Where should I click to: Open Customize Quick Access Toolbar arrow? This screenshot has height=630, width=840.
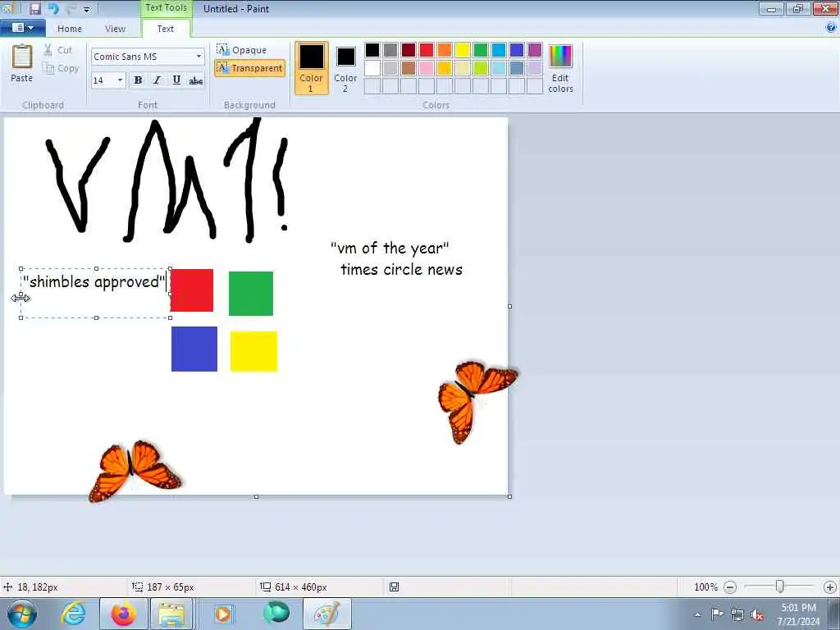tap(86, 9)
